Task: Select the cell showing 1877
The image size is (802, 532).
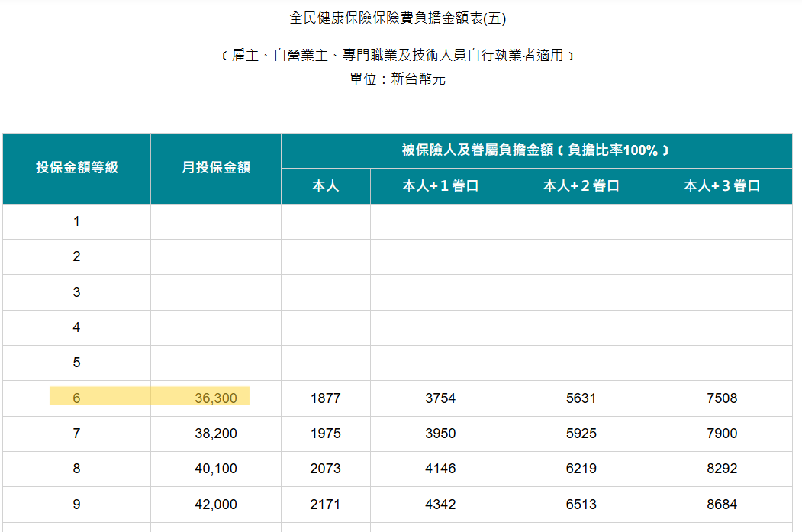Action: tap(325, 398)
